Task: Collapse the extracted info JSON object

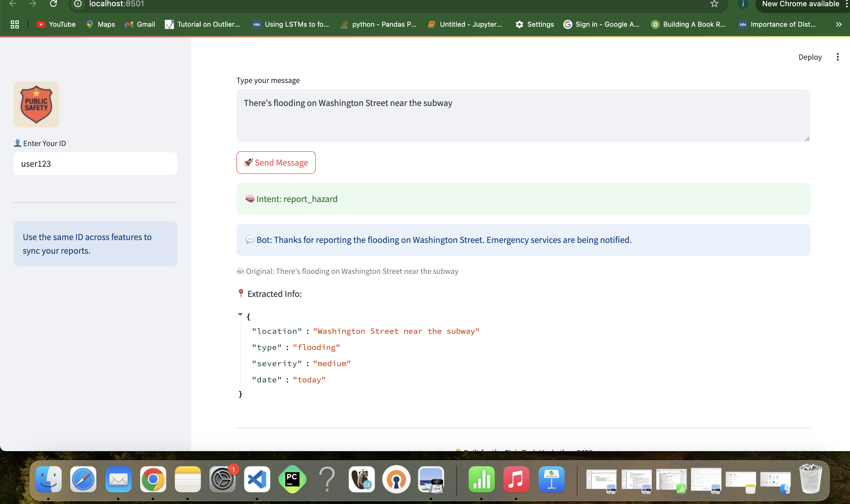Action: point(240,315)
